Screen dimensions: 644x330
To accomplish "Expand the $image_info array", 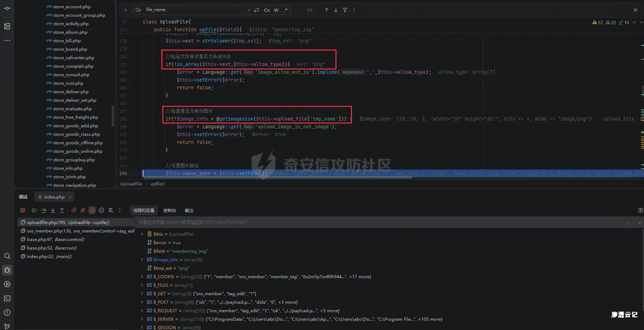I will tap(142, 259).
